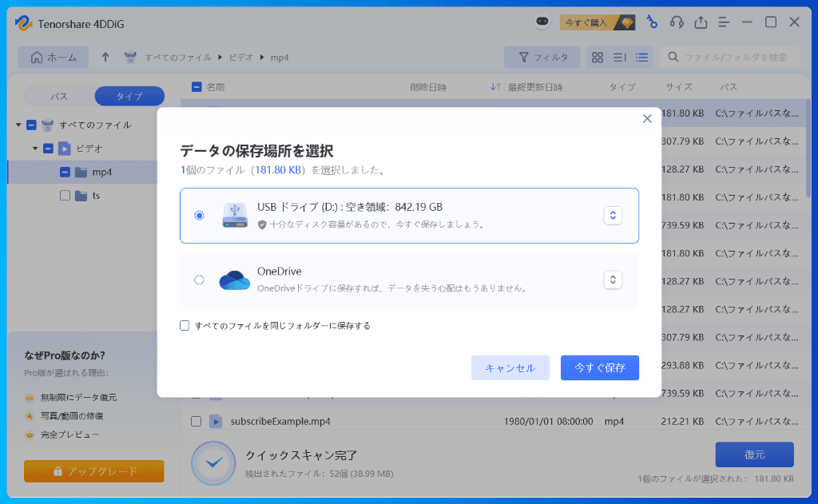
Task: Click the sort arrows icon beside 最終更新日時
Action: (x=495, y=87)
